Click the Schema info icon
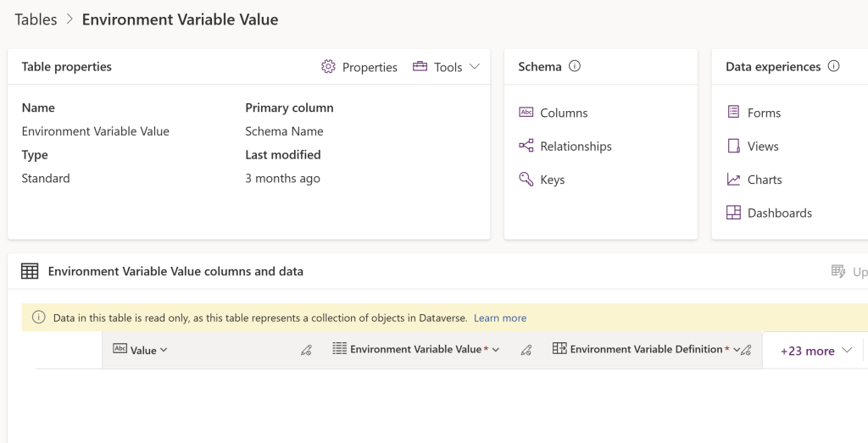868x443 pixels. (x=575, y=66)
